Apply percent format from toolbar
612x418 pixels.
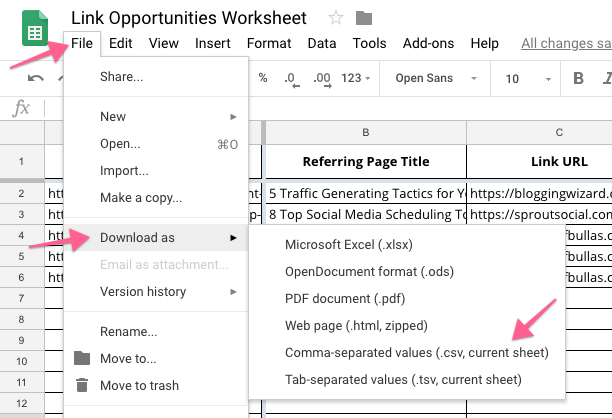click(x=263, y=78)
